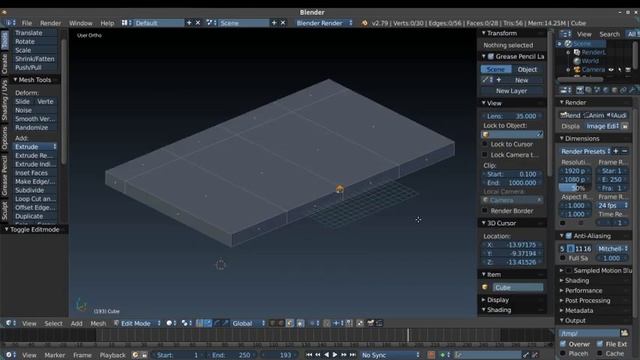Open the Render properties tab icon
The image size is (640, 360).
point(580,90)
